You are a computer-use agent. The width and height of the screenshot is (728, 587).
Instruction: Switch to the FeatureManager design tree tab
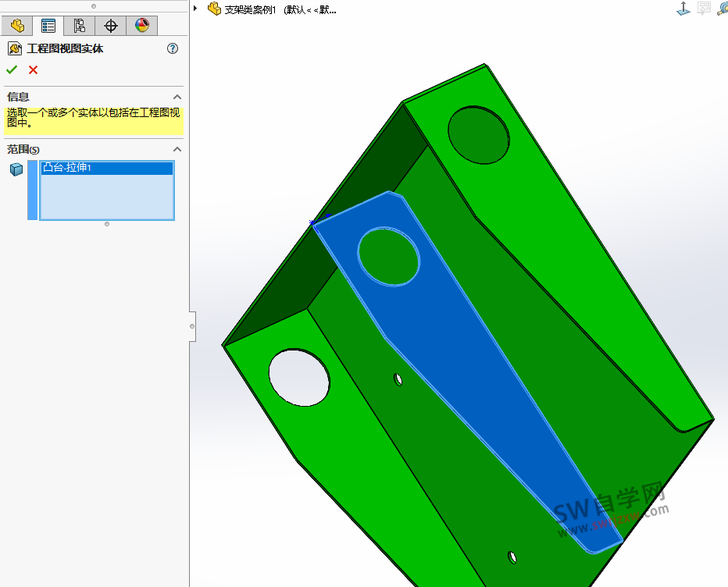point(16,25)
